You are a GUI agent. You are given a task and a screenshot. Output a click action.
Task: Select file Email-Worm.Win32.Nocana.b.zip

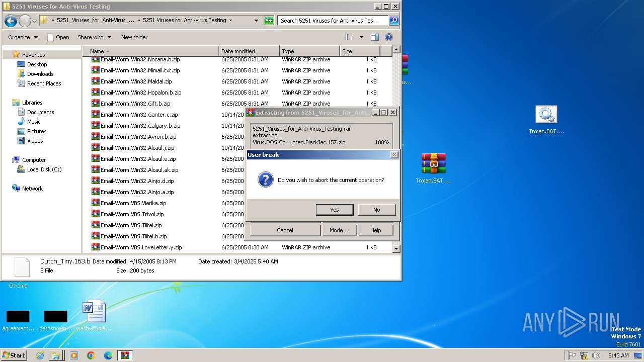click(140, 59)
